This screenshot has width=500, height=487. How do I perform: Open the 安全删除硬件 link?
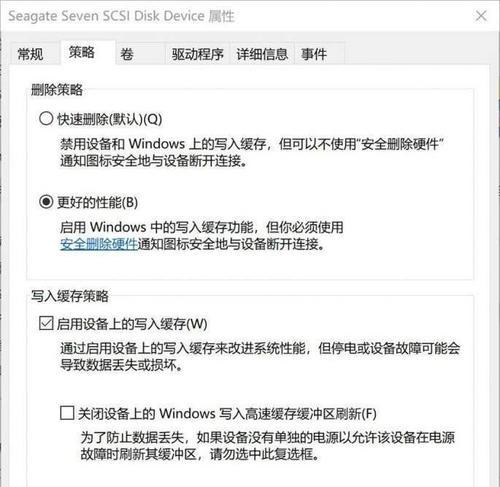tap(99, 244)
